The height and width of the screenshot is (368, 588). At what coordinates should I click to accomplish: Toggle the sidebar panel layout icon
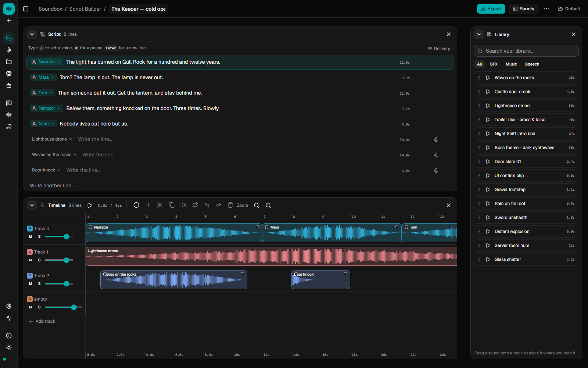point(26,9)
